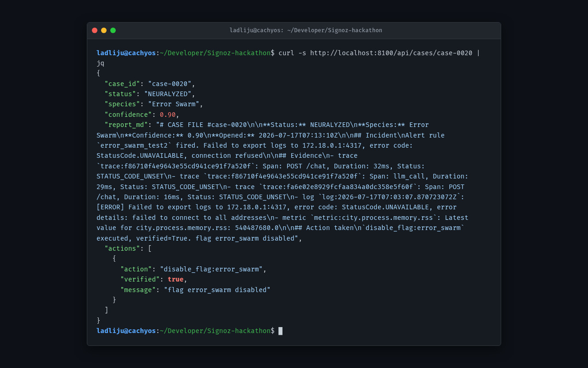
Task: Click the bold red true value
Action: click(x=175, y=279)
